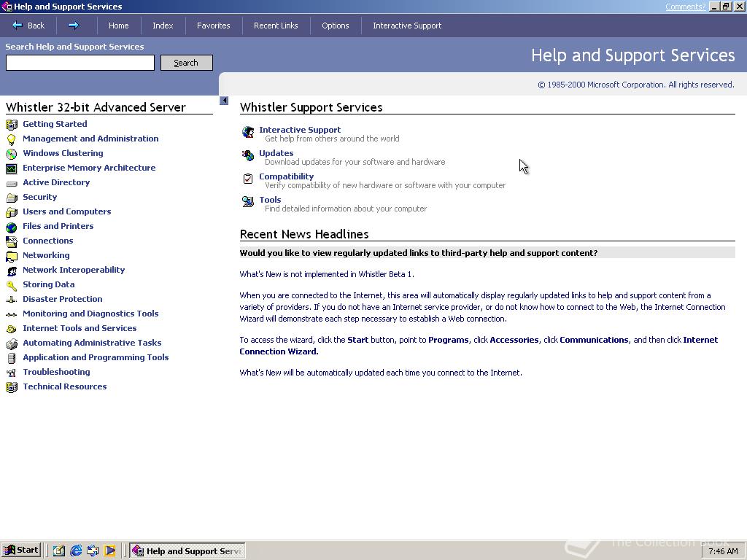Open the Security topic link
747x560 pixels.
point(39,197)
